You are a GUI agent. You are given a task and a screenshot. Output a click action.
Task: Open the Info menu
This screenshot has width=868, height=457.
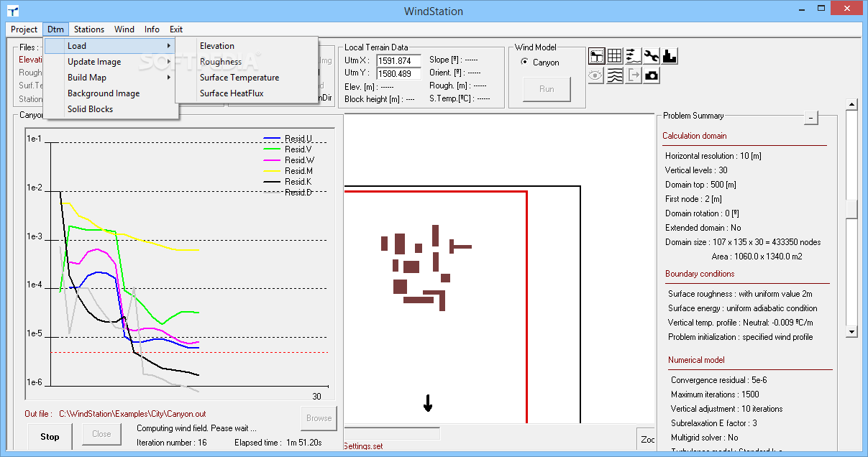(152, 29)
